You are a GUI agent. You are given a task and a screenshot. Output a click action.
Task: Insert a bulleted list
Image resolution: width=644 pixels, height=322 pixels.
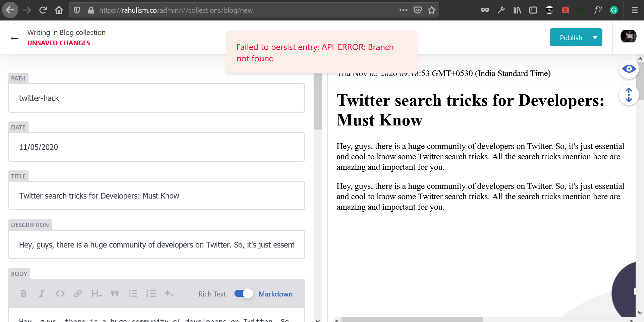coord(133,294)
